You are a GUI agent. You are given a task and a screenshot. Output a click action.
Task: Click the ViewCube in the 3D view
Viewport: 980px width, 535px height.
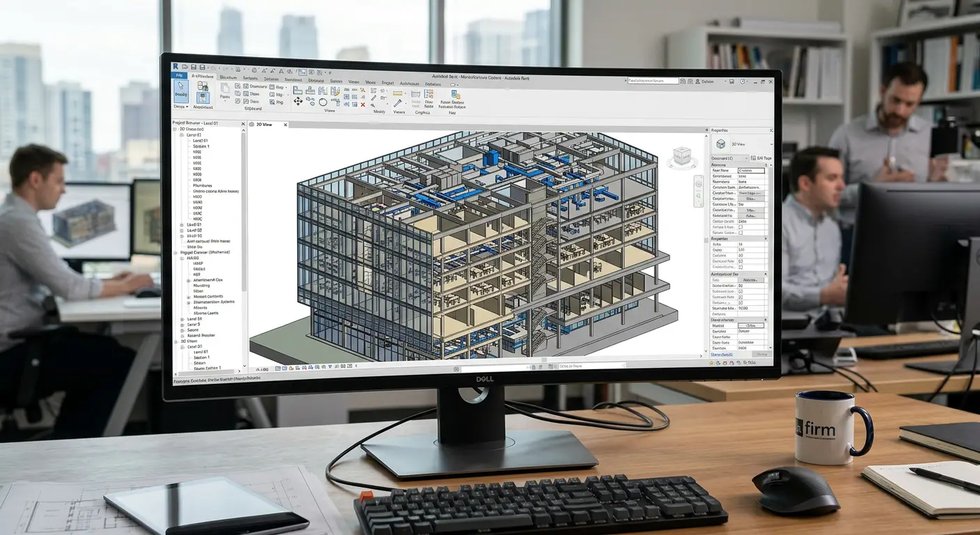(x=682, y=155)
